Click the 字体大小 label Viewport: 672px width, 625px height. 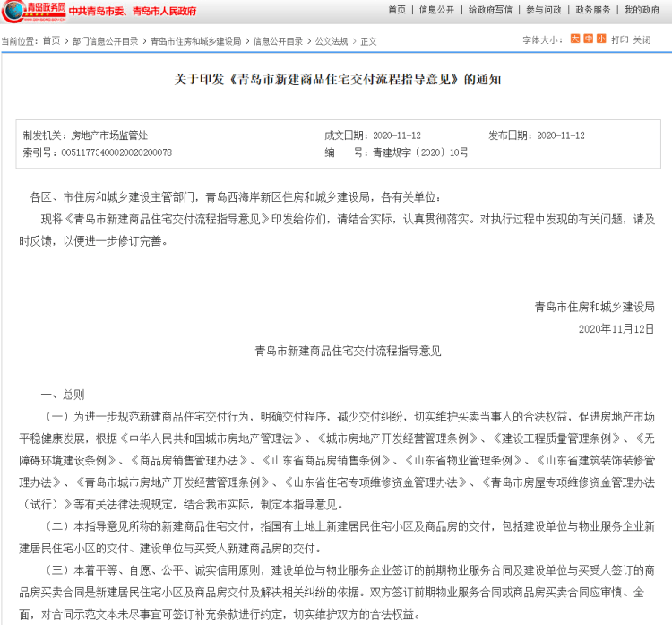542,39
